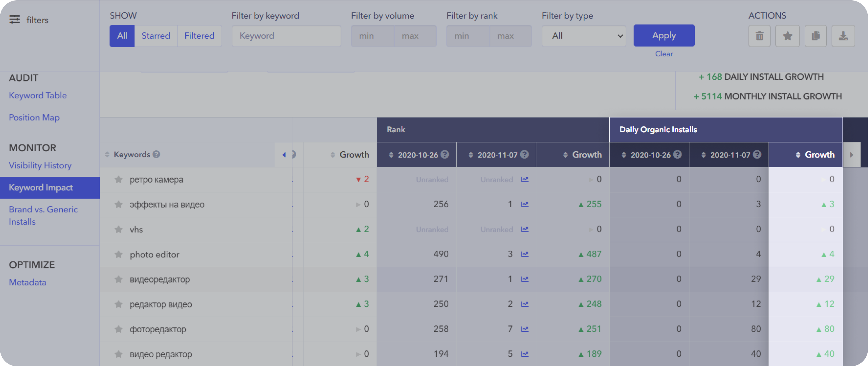This screenshot has width=868, height=366.
Task: Star the эффекты на видео keyword
Action: pyautogui.click(x=118, y=204)
